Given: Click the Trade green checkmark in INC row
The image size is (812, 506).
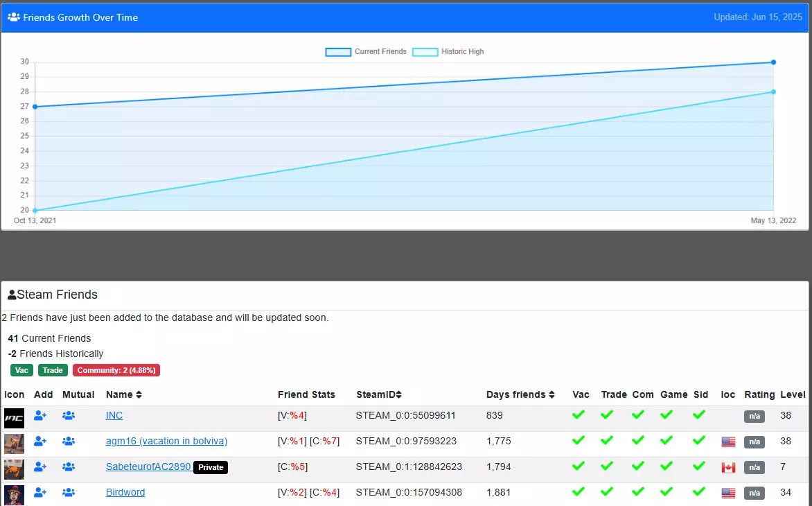Looking at the screenshot, I should tap(607, 415).
